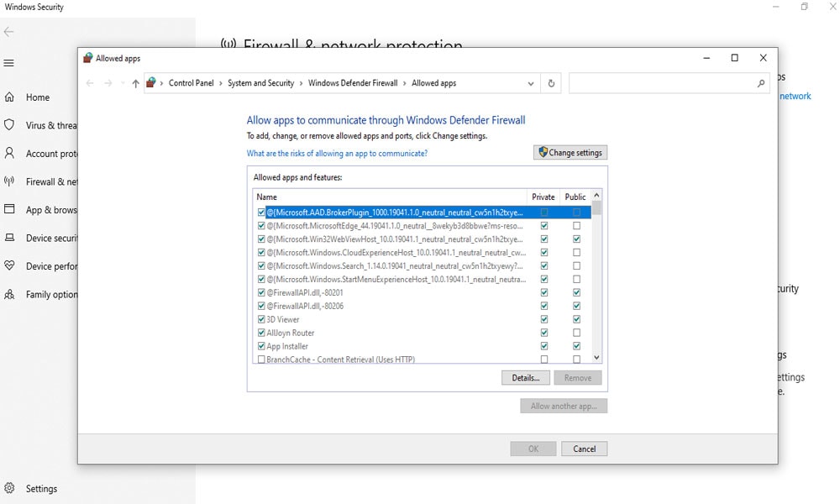
Task: Toggle Private checkbox for AllJoyn Router
Action: coord(544,333)
